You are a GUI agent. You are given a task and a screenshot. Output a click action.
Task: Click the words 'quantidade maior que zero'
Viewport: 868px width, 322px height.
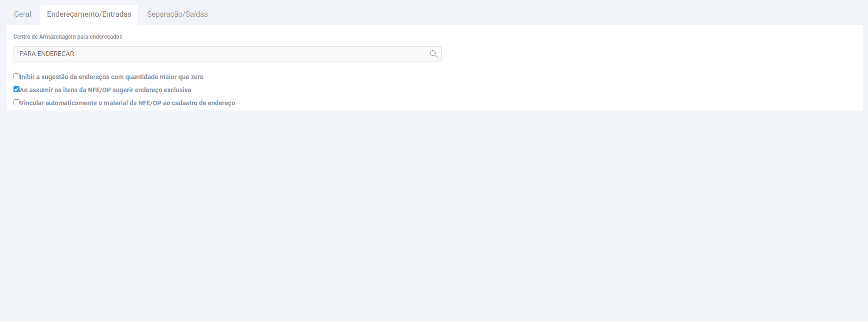(x=164, y=77)
